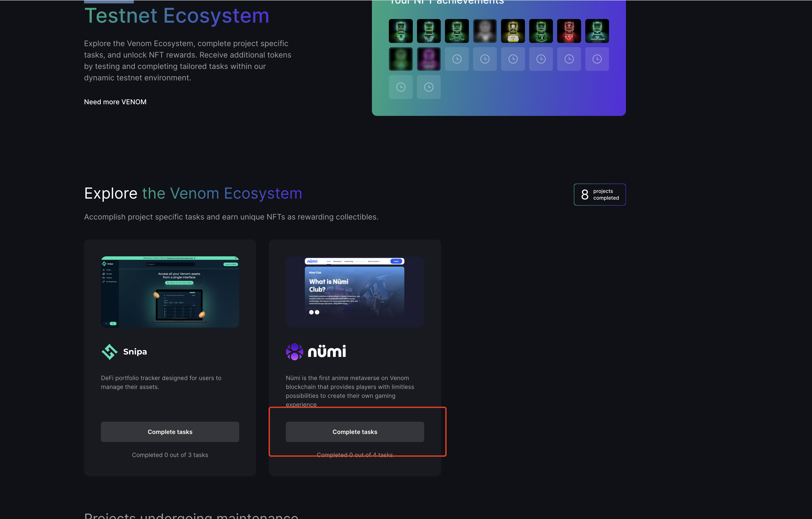The image size is (812, 519).
Task: Click Complete tasks button for Snipa
Action: tap(170, 432)
